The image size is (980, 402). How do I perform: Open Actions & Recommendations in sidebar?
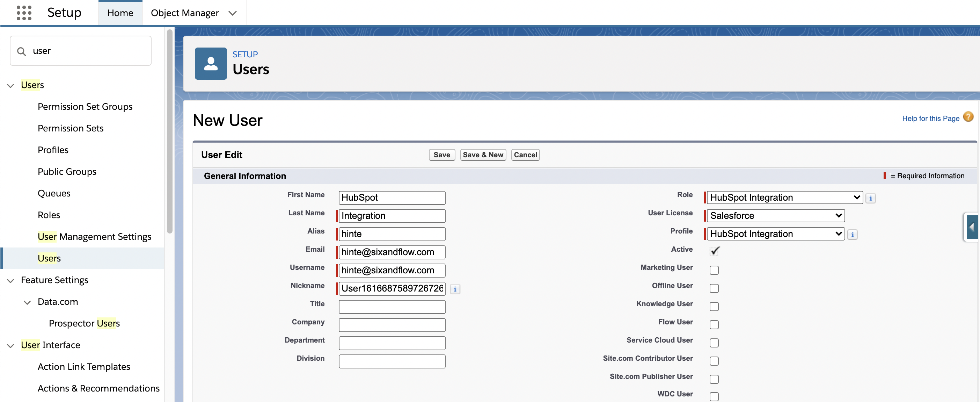98,389
